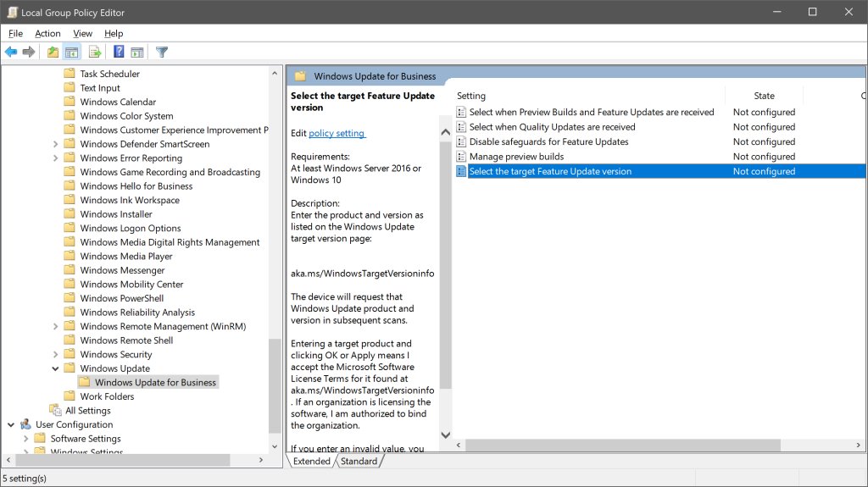Image resolution: width=868 pixels, height=487 pixels.
Task: Expand the Windows Defender SmartScreen node
Action: [x=55, y=144]
